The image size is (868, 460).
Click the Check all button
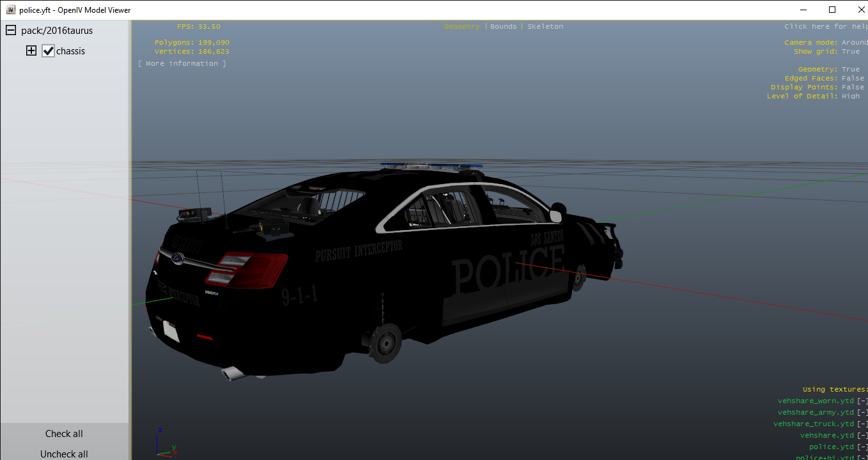64,434
